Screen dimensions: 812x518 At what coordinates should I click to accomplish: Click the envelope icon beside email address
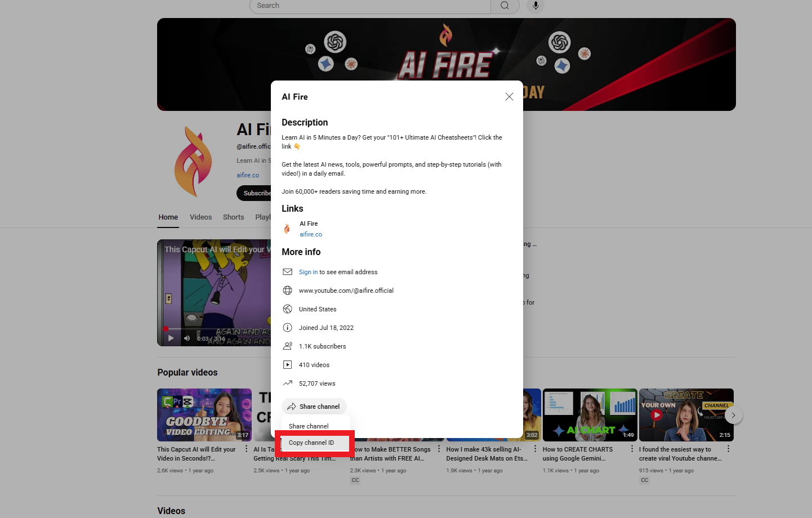click(x=287, y=272)
